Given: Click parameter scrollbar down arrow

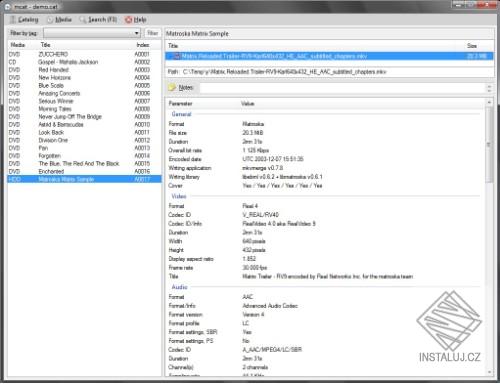Looking at the screenshot, I should [489, 372].
